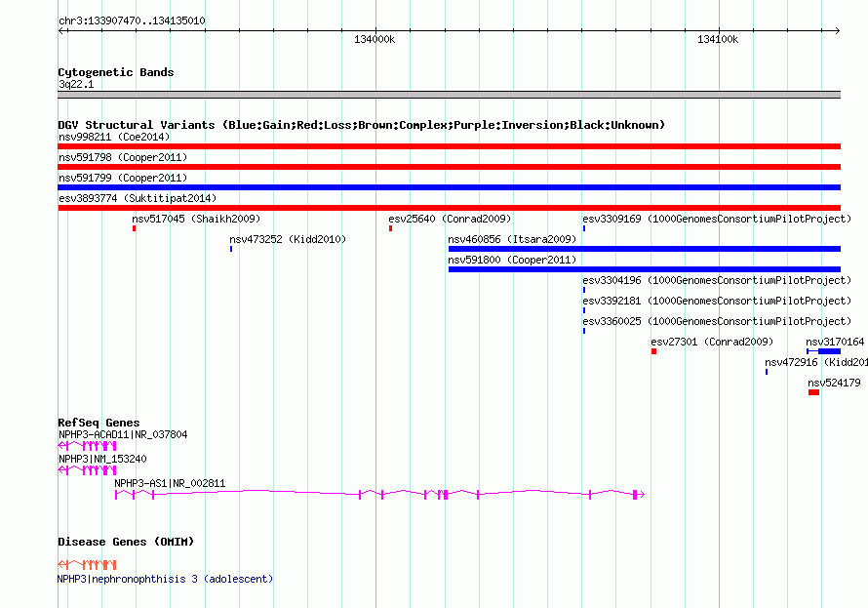Image resolution: width=868 pixels, height=608 pixels.
Task: Click the nsv591798 (Cooper2011) red bar
Action: tap(449, 167)
